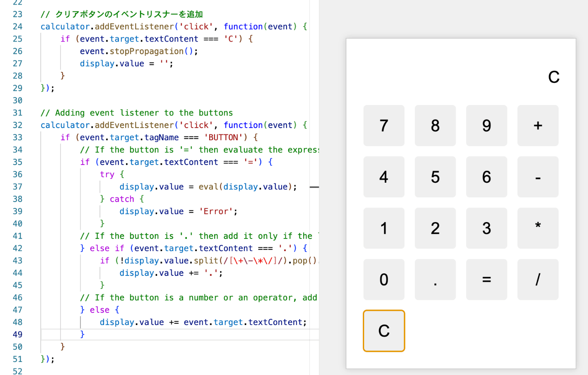Click the 'eval(display.value)' code on line 37
The width and height of the screenshot is (588, 375).
click(245, 186)
